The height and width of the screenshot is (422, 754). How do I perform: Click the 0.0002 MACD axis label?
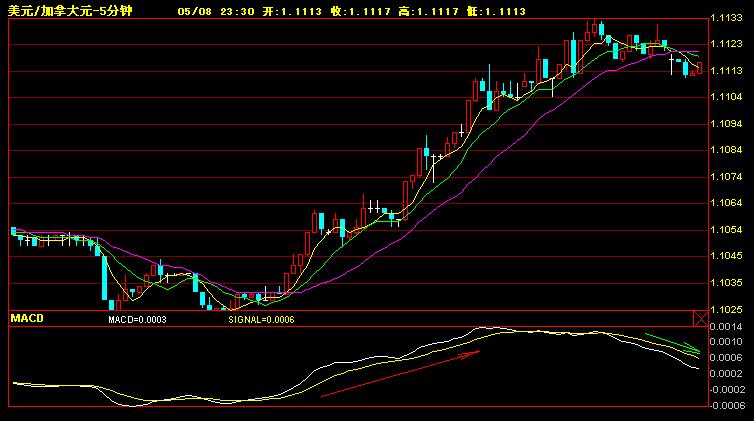(x=726, y=373)
